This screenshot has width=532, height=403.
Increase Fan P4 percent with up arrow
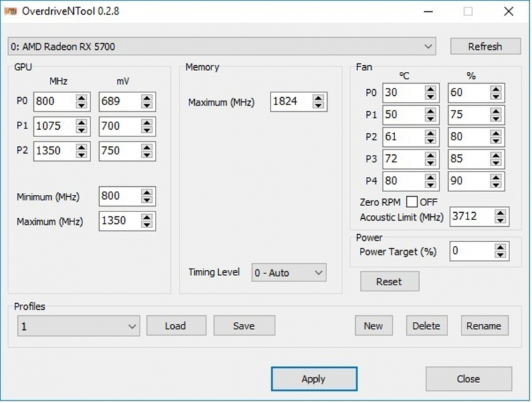click(496, 177)
